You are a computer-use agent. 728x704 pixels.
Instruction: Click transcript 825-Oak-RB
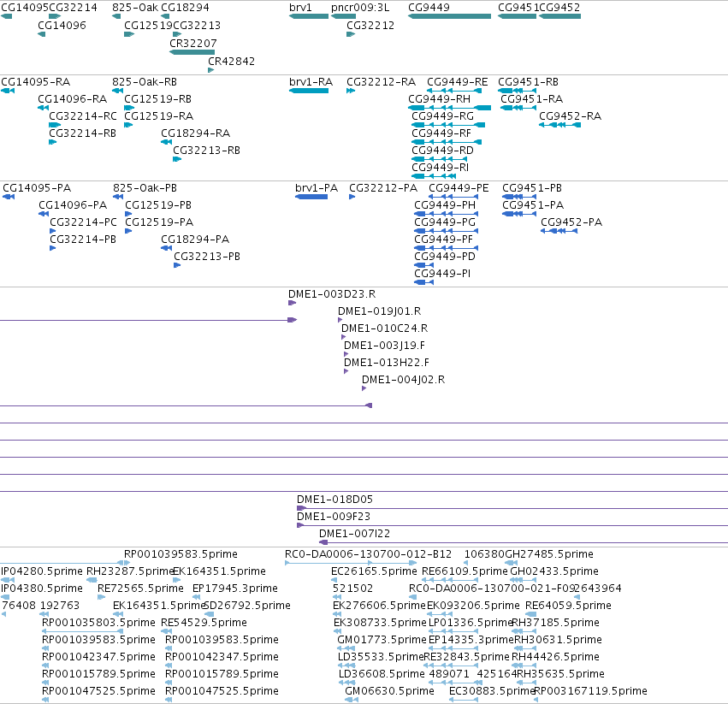point(145,82)
